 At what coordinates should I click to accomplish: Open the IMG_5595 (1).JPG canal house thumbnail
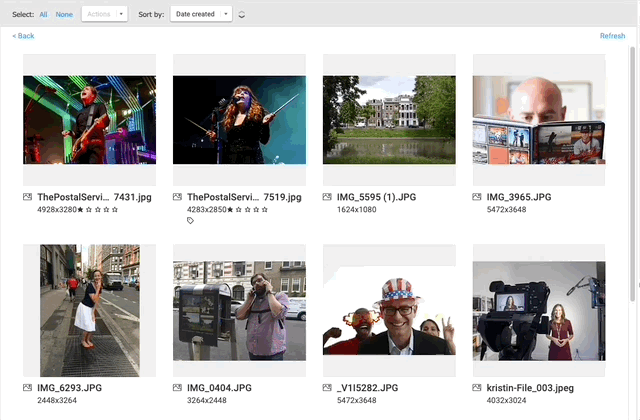(389, 120)
